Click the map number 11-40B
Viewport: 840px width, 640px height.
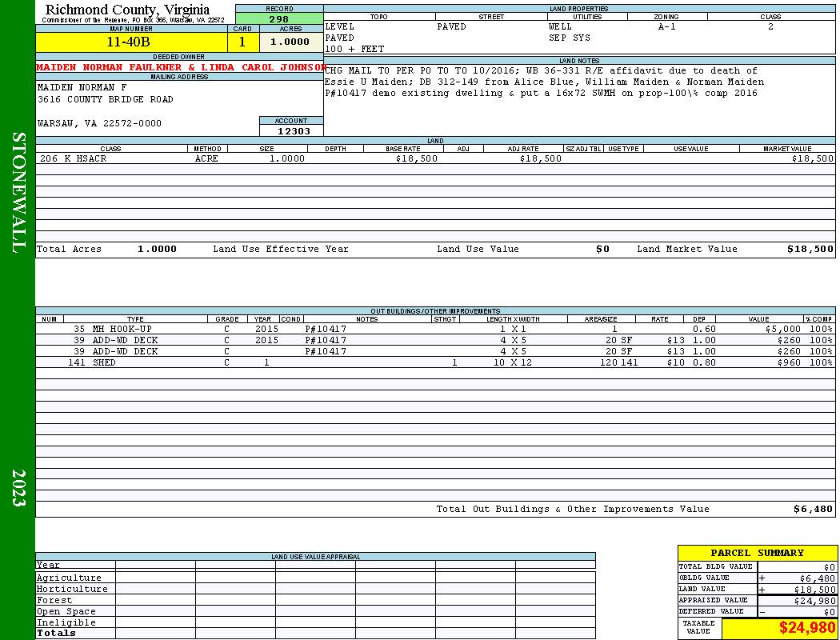coord(128,42)
